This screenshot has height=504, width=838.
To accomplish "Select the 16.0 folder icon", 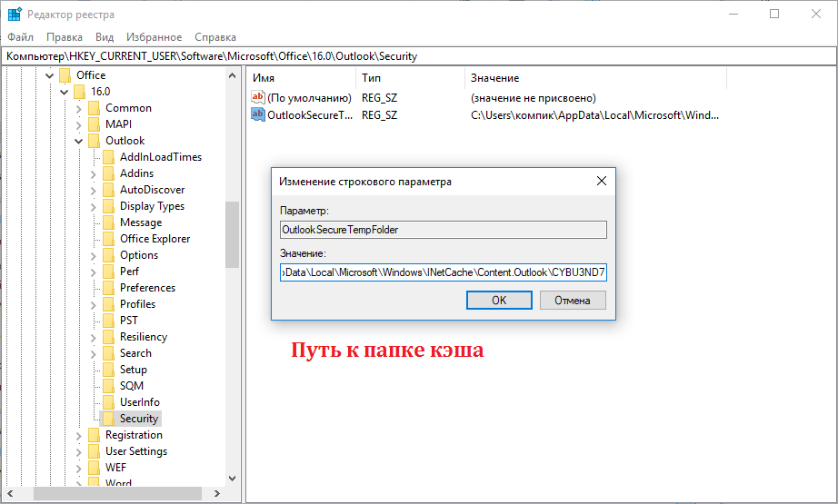I will [x=79, y=92].
